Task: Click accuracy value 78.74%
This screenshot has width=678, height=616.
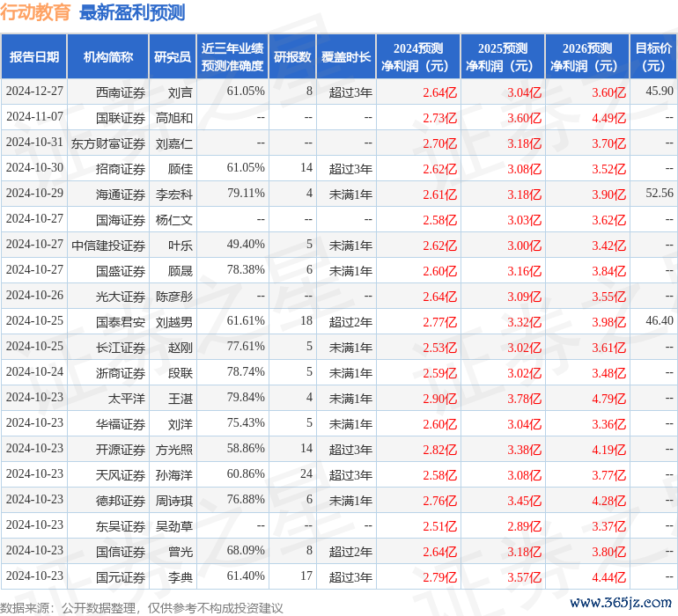Action: 246,371
